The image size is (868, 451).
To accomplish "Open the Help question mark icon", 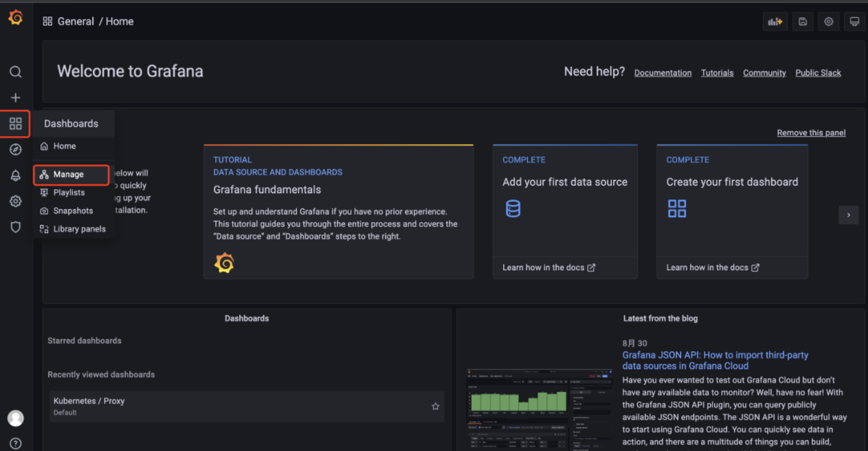I will (15, 443).
